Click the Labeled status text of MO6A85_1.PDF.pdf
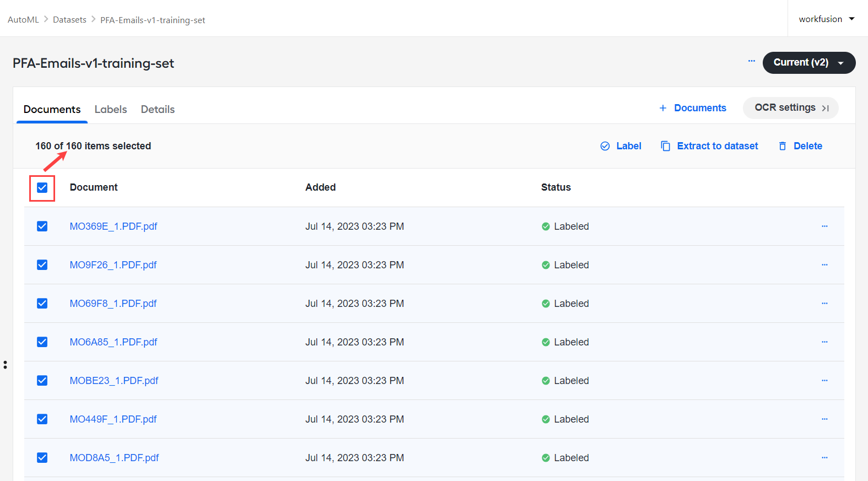 [572, 342]
